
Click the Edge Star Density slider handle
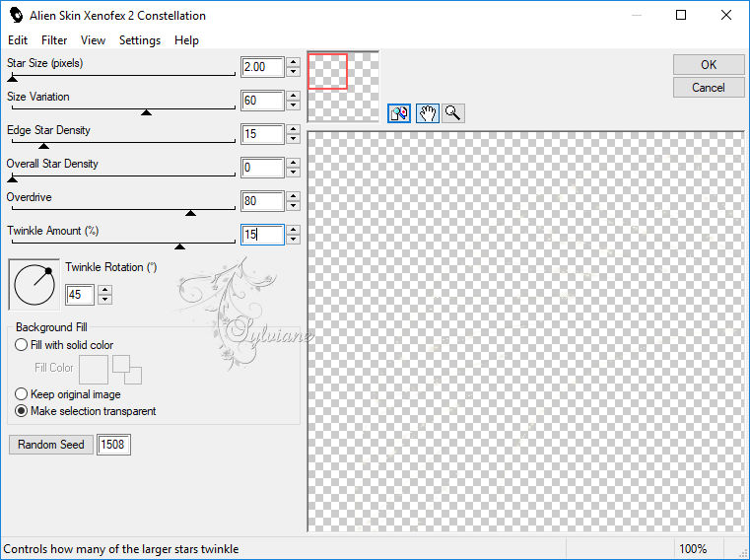coord(43,146)
